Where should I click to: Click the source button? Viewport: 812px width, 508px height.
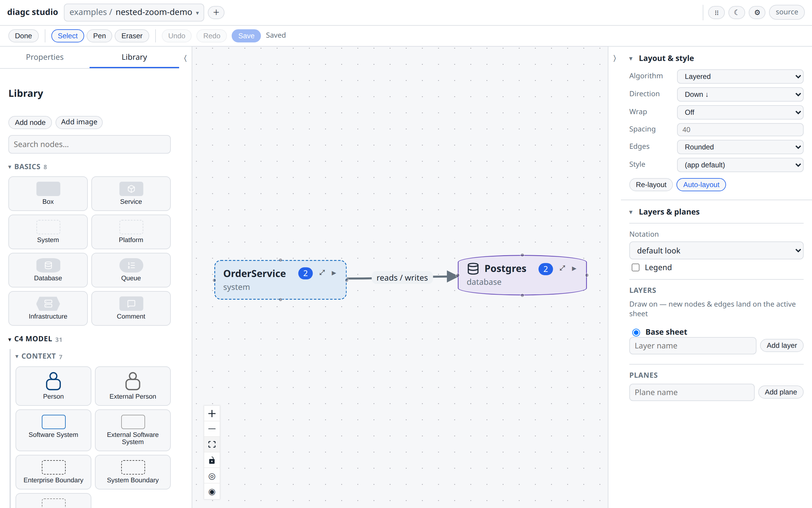click(787, 13)
